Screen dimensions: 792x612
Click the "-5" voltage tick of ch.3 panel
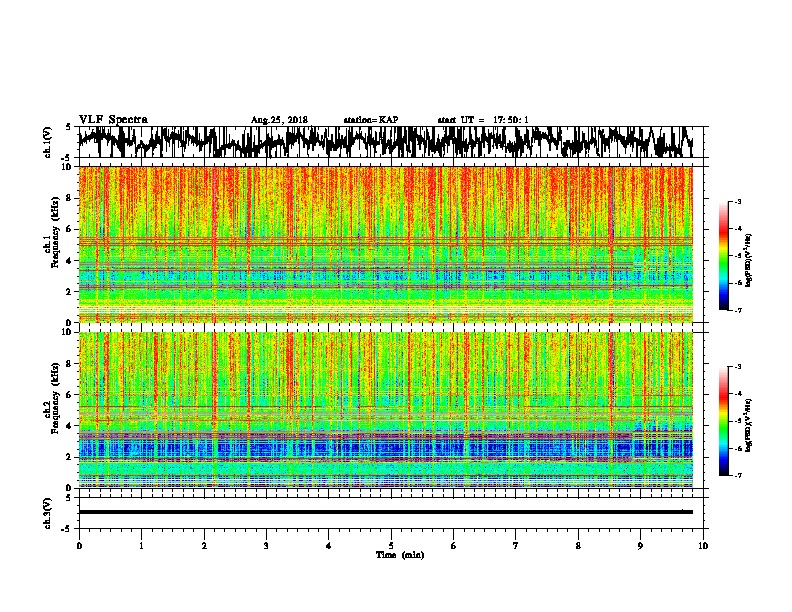click(x=67, y=529)
